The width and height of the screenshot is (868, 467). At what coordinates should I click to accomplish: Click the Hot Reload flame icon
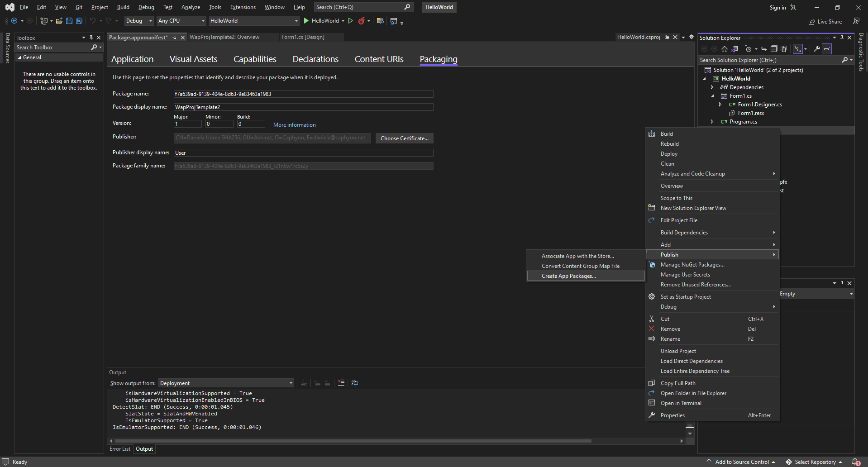coord(361,21)
